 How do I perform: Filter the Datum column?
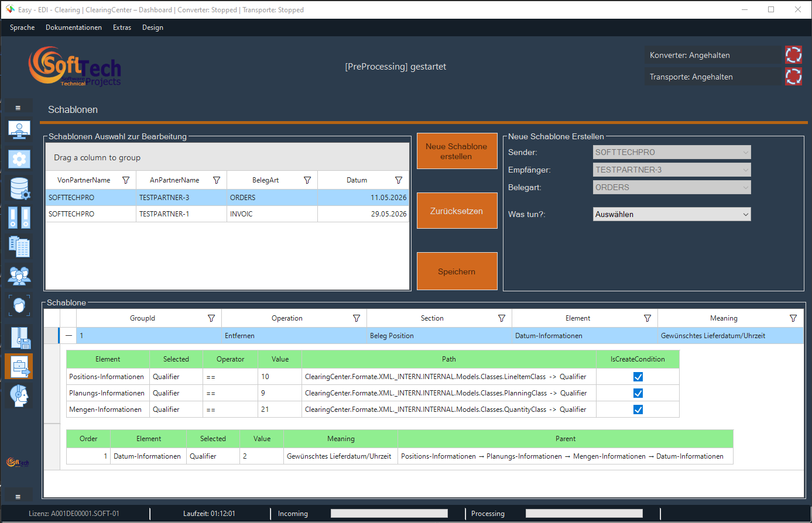(x=399, y=180)
